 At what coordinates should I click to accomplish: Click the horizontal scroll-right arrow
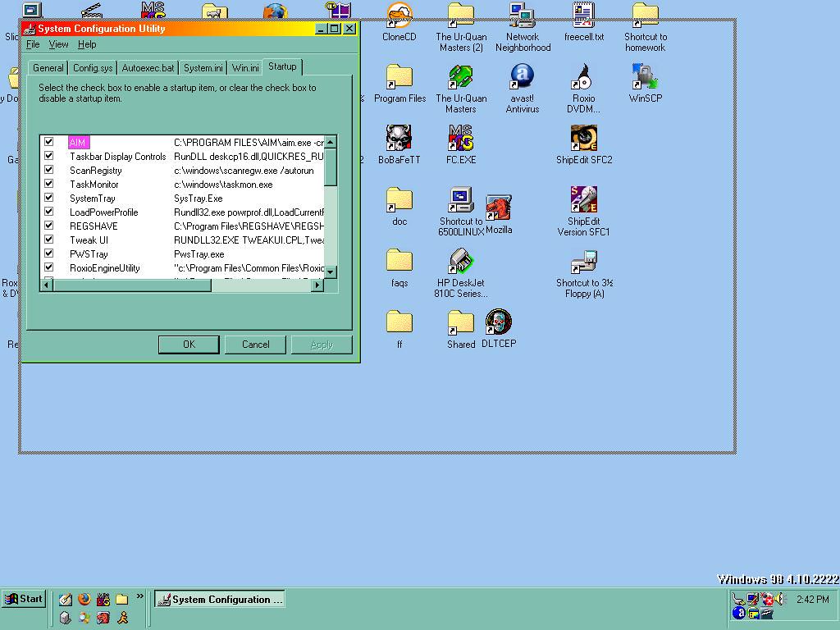pyautogui.click(x=317, y=285)
